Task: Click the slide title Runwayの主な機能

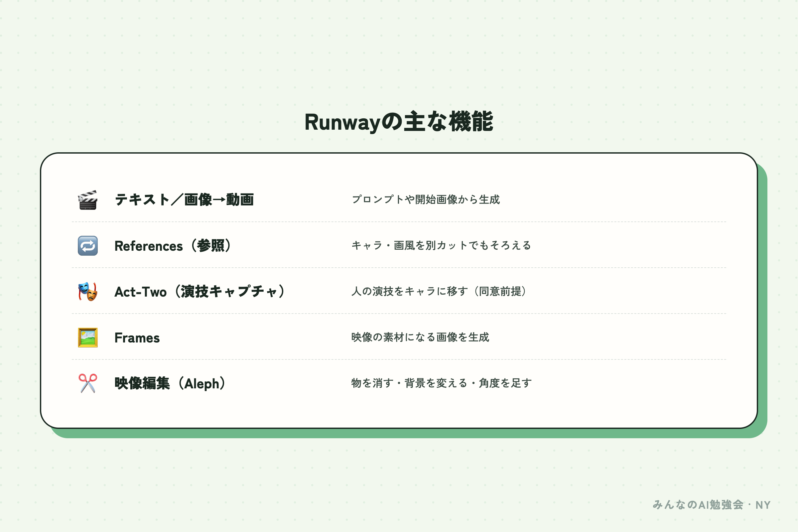Action: (399, 122)
